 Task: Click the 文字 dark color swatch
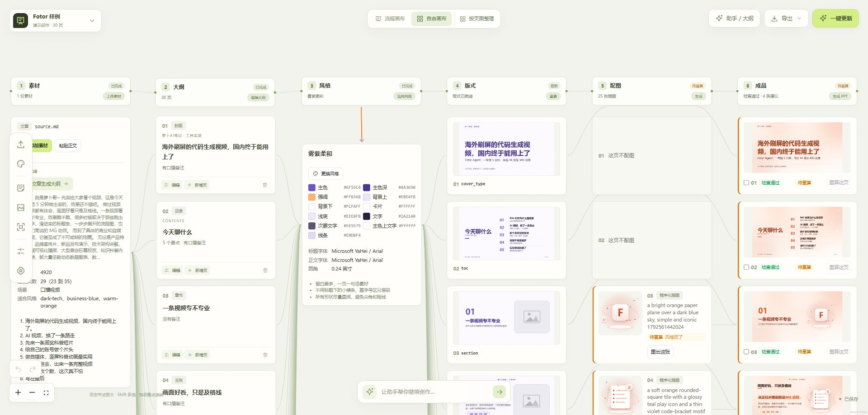coord(367,216)
